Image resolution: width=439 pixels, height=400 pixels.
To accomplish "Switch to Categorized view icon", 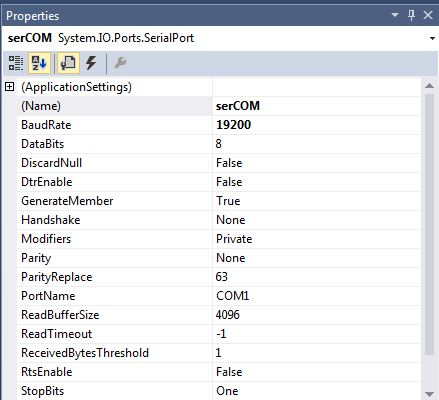I will point(16,63).
